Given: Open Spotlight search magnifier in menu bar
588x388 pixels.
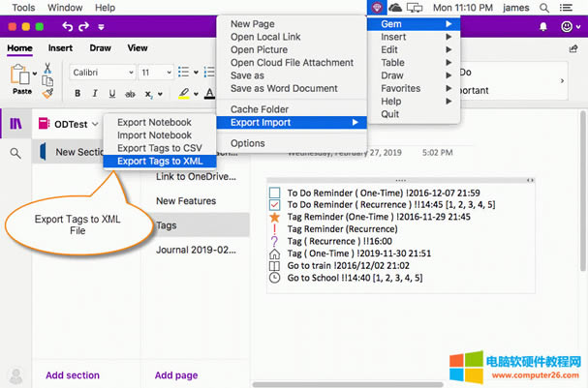Looking at the screenshot, I should 544,8.
